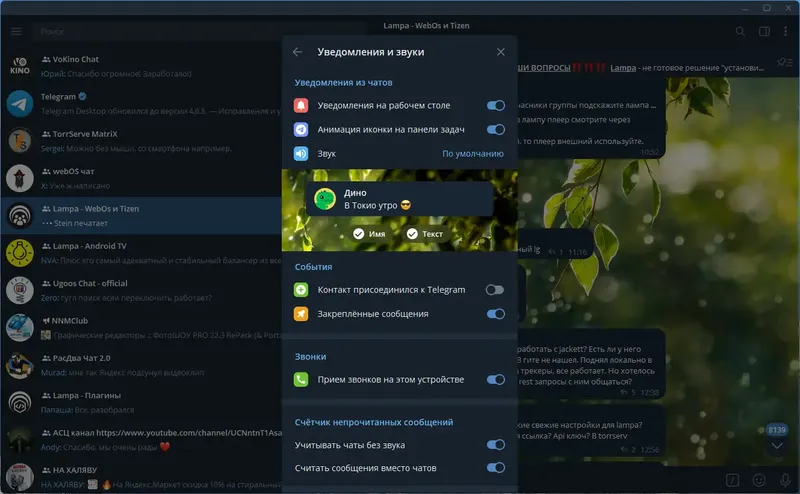Toggle taskbar icon animation switch

point(495,130)
